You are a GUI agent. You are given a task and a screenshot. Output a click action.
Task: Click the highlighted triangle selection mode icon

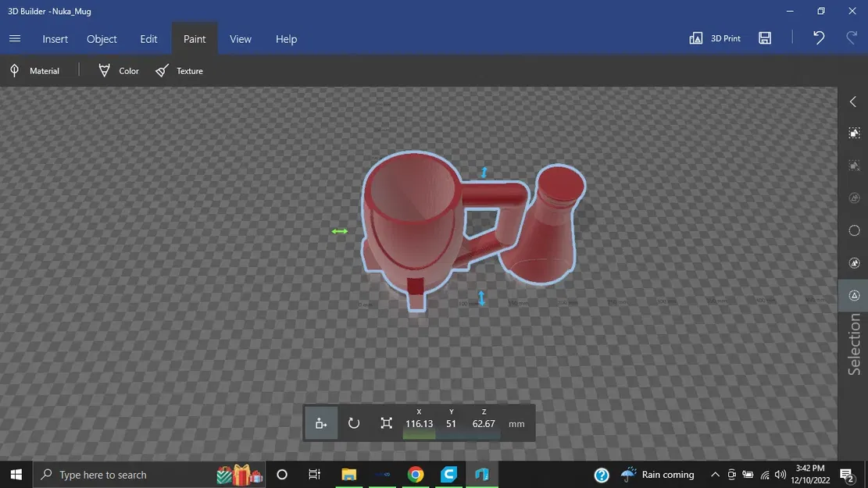(x=854, y=295)
